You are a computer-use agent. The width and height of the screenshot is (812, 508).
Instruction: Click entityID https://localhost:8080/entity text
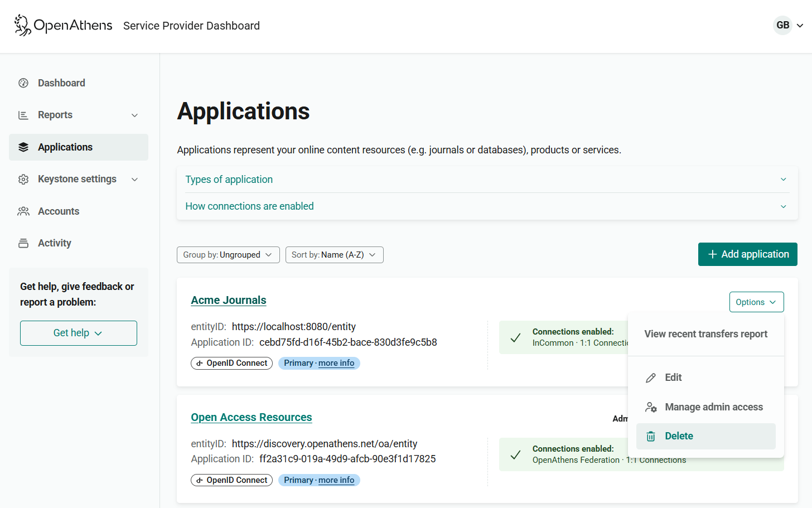294,327
